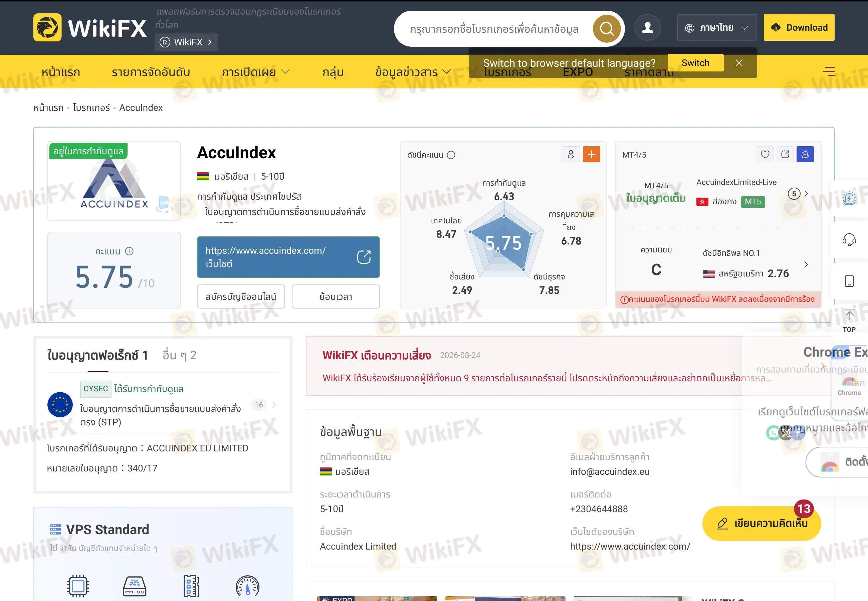Click the โบรกเกอร์ breadcrumb link
This screenshot has width=868, height=601.
[91, 108]
